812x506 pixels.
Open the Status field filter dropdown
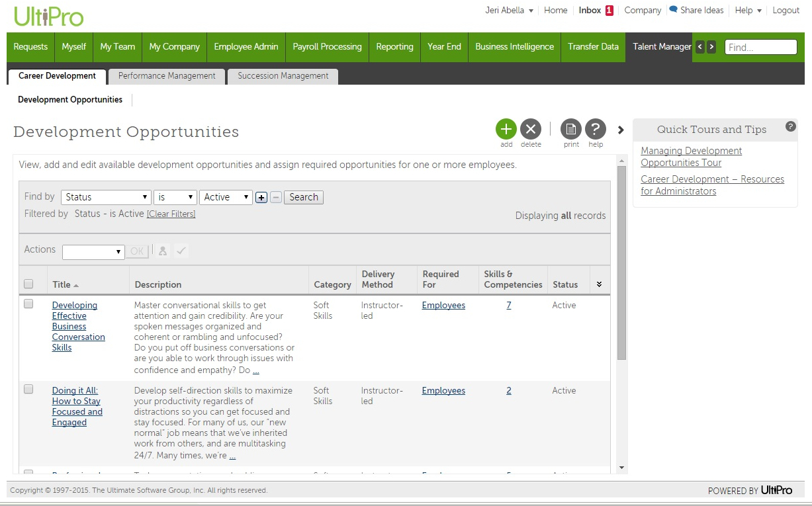(106, 197)
